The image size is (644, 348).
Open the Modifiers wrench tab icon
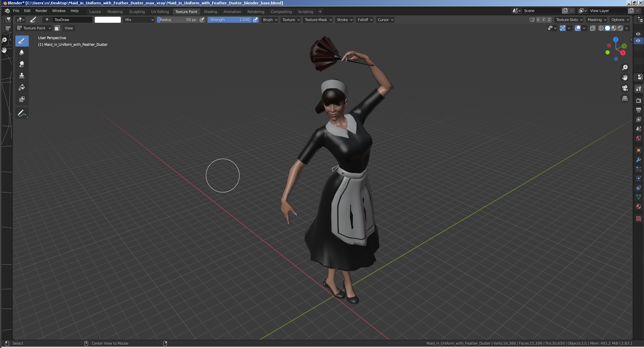click(x=639, y=160)
